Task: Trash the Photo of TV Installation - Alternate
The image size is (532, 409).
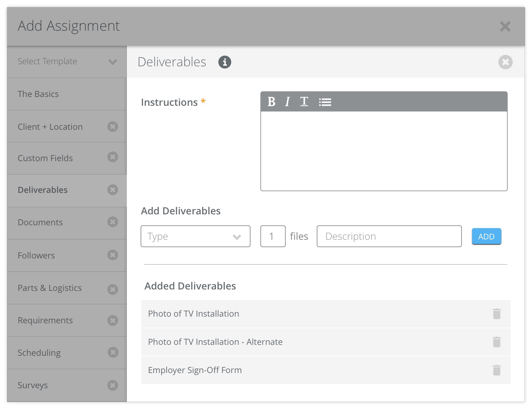Action: click(x=496, y=342)
